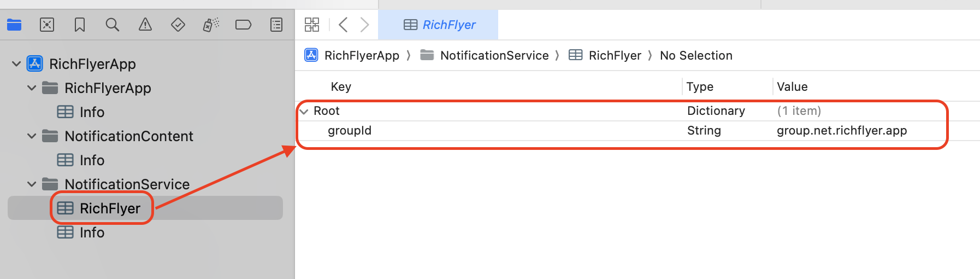The height and width of the screenshot is (279, 980).
Task: Go back with the left chevron
Action: [x=343, y=25]
